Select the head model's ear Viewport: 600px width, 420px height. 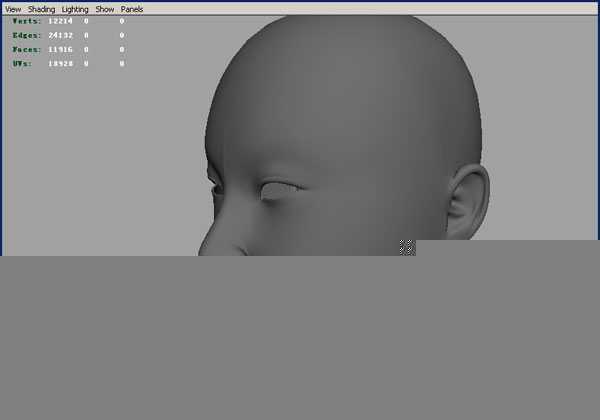tap(468, 202)
